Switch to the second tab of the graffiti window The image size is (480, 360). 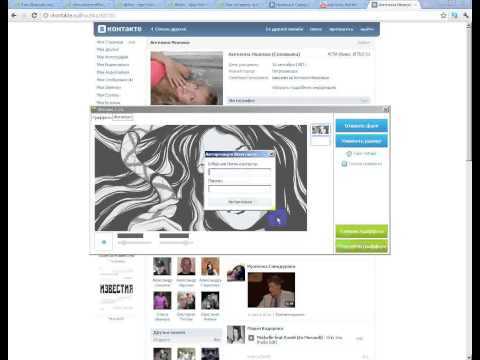[123, 117]
